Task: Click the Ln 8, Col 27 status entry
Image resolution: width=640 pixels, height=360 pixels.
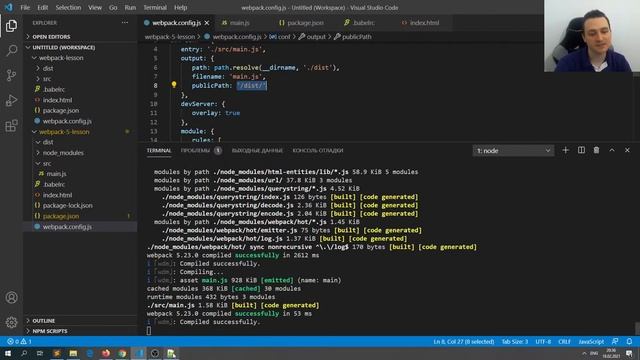Action: (x=464, y=342)
